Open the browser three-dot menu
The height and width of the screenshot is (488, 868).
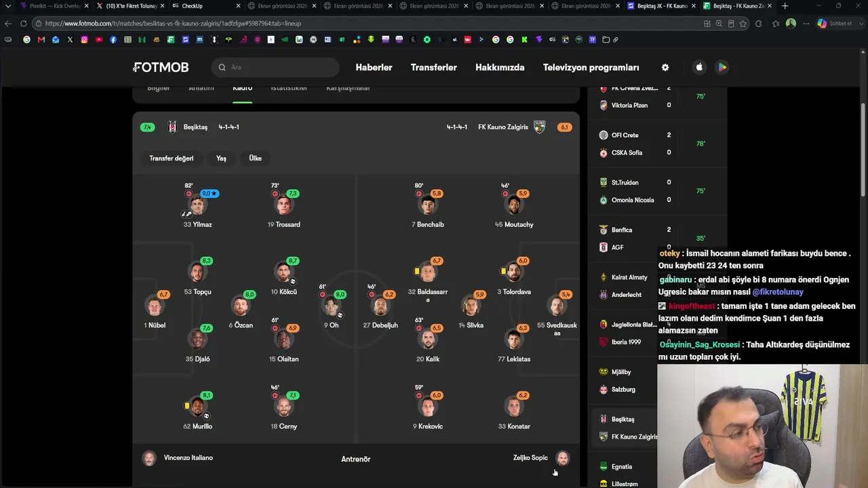(x=806, y=23)
